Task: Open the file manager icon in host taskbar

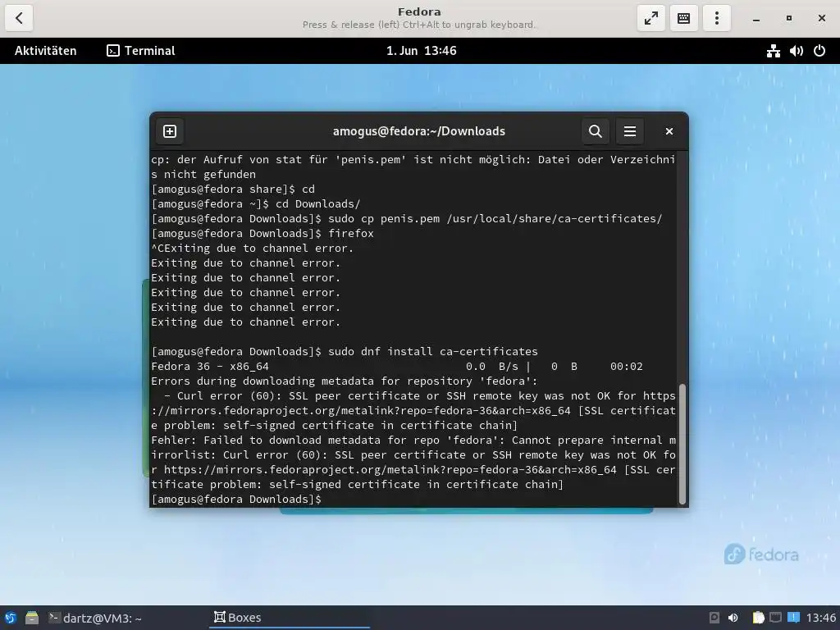Action: 32,618
